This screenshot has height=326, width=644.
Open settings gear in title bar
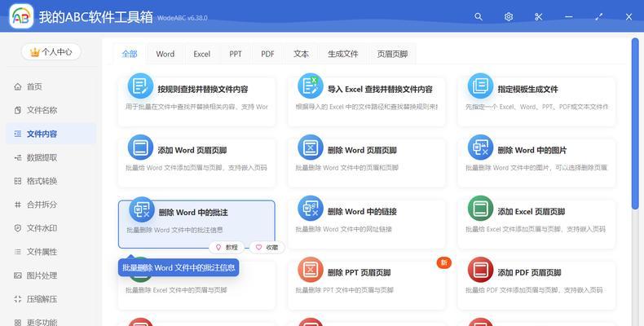[x=509, y=17]
